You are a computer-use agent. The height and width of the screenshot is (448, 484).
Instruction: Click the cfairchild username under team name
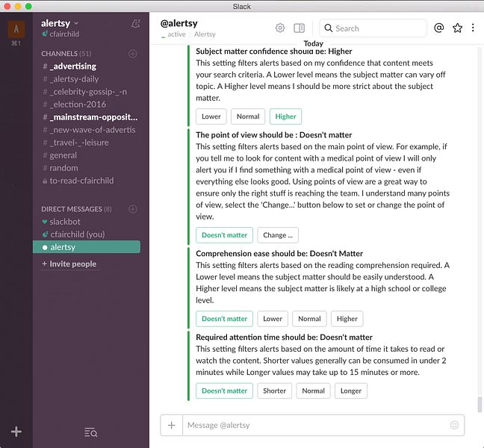click(x=64, y=34)
